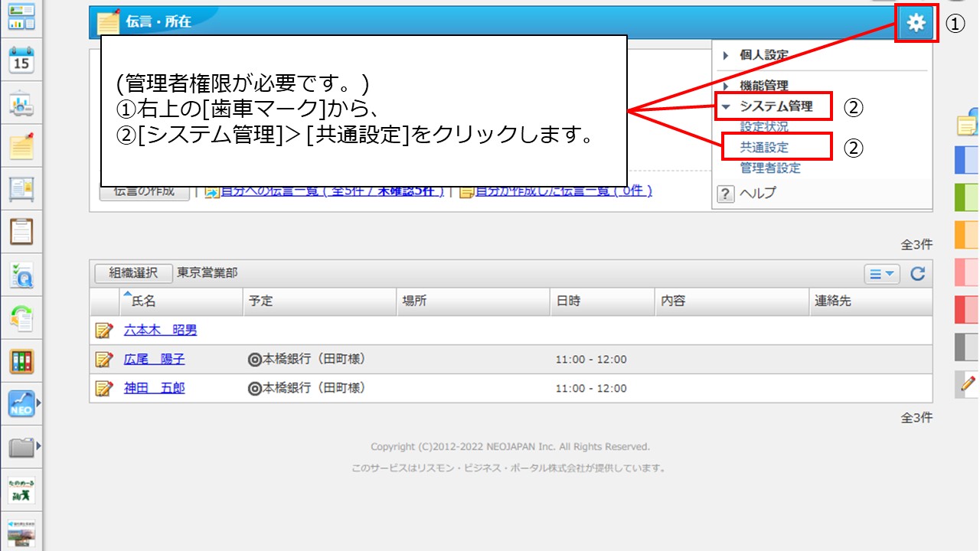Click the blue NEO chart icon
The image size is (980, 551).
(x=21, y=403)
